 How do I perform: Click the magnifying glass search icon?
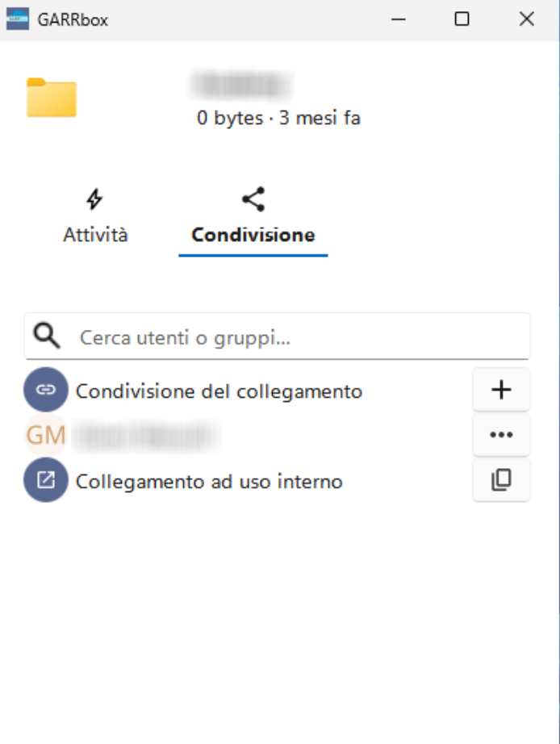coord(46,335)
